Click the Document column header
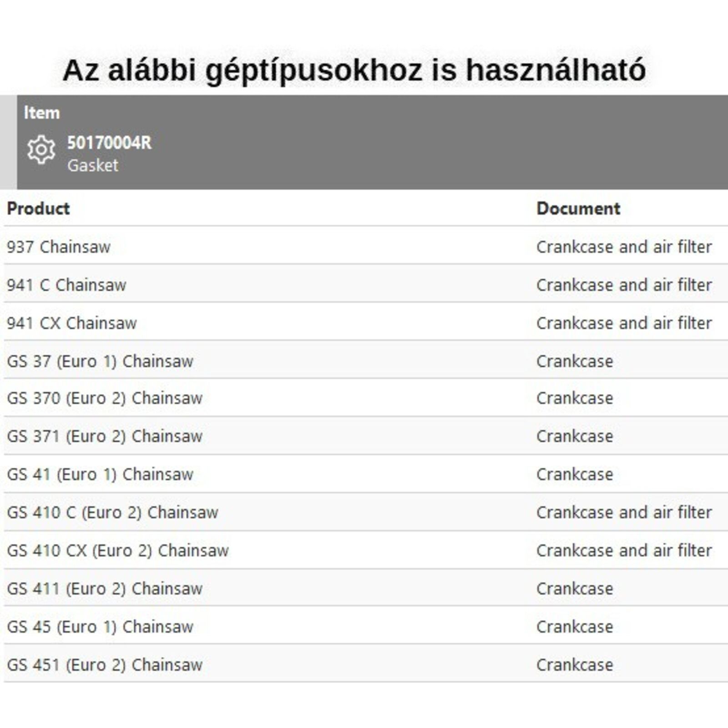The image size is (728, 728). (578, 208)
